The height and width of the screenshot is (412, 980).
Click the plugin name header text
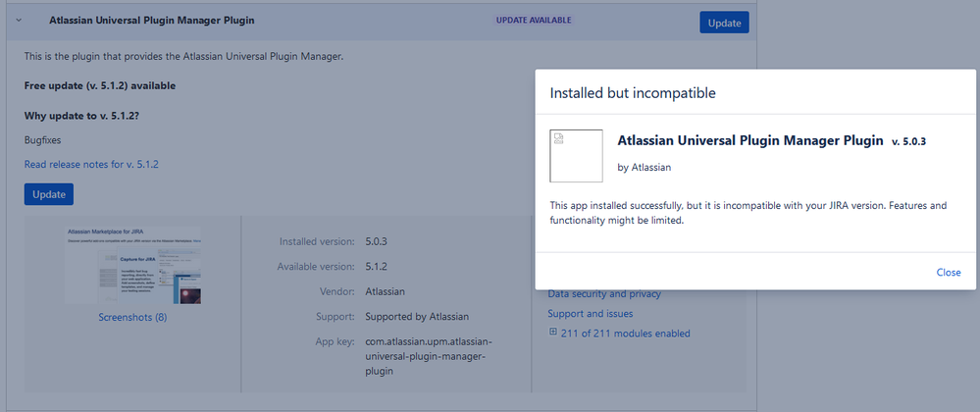pos(152,20)
